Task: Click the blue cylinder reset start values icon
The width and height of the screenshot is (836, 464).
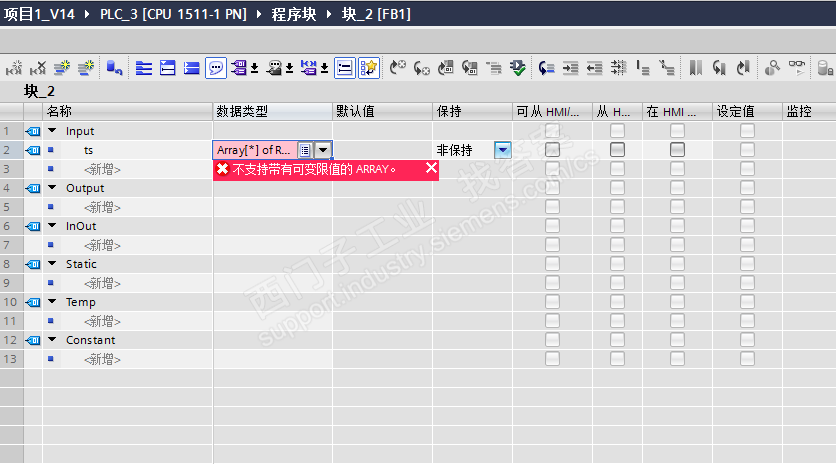Action: pos(114,68)
